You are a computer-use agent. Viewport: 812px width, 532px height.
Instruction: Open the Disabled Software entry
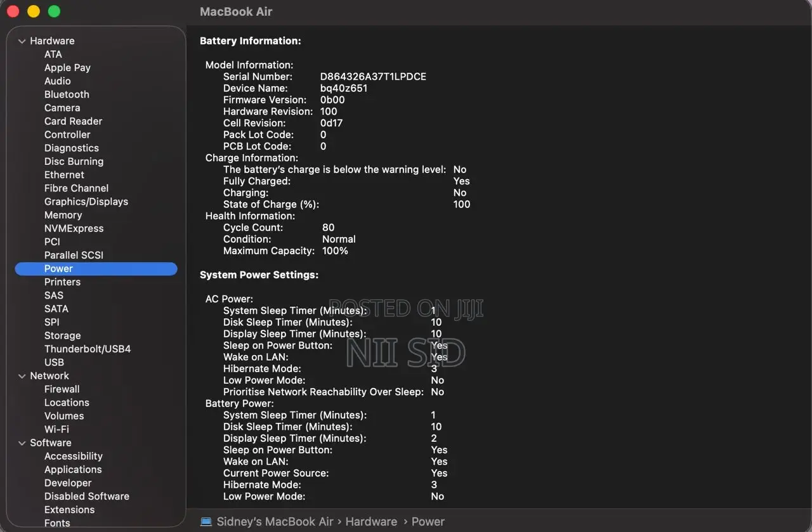87,496
